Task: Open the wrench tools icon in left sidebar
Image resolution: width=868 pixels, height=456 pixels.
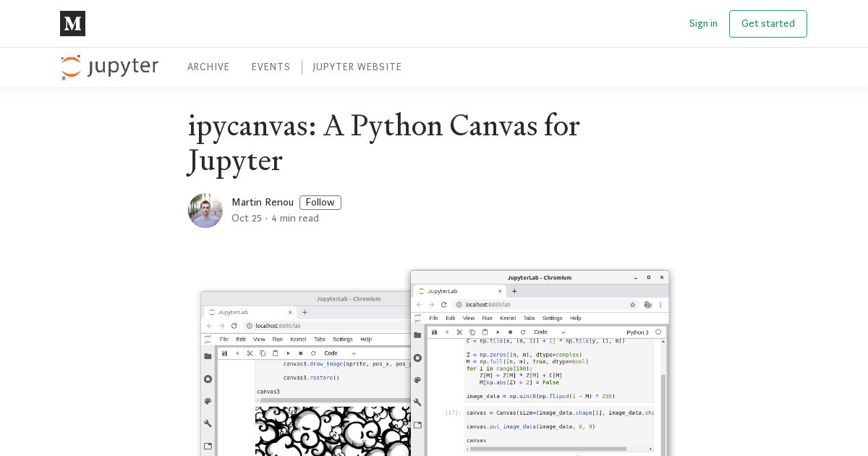Action: pos(208,423)
